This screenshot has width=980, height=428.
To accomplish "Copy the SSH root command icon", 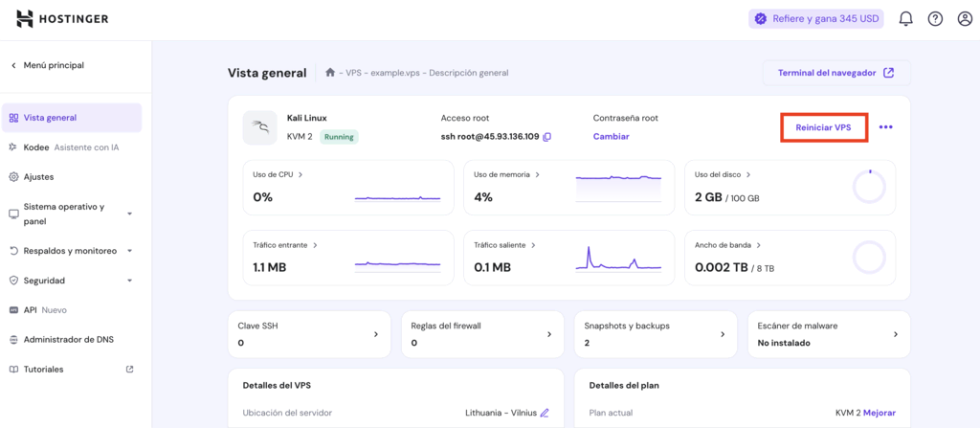I will 547,137.
